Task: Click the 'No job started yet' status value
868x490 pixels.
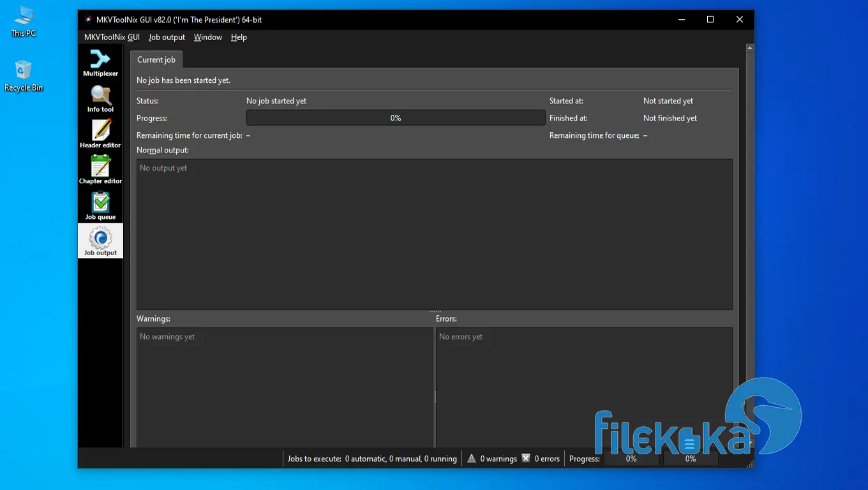Action: click(276, 101)
